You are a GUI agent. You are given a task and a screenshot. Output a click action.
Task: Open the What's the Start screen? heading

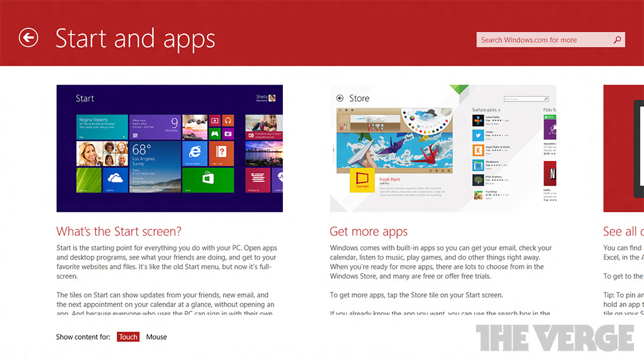[x=119, y=231]
